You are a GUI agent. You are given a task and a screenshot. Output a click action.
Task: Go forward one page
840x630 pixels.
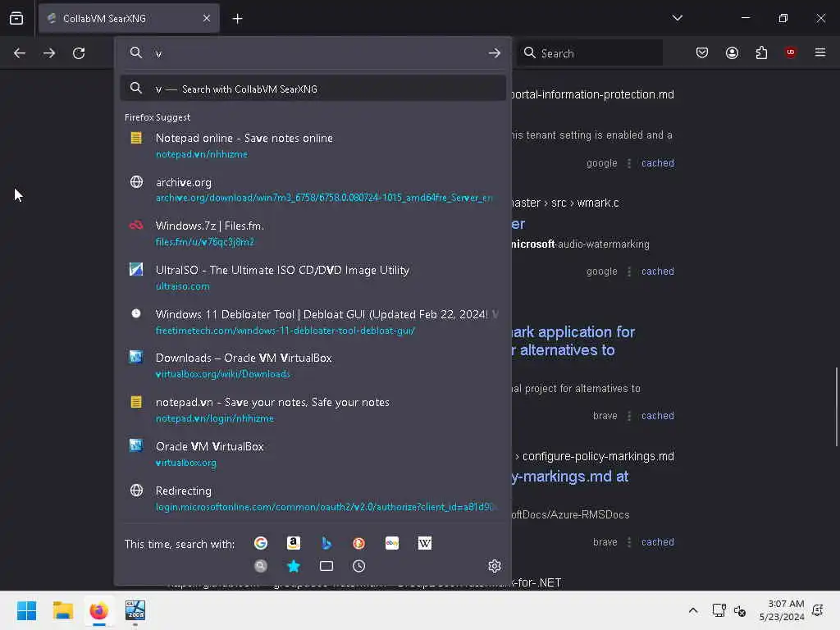tap(49, 53)
